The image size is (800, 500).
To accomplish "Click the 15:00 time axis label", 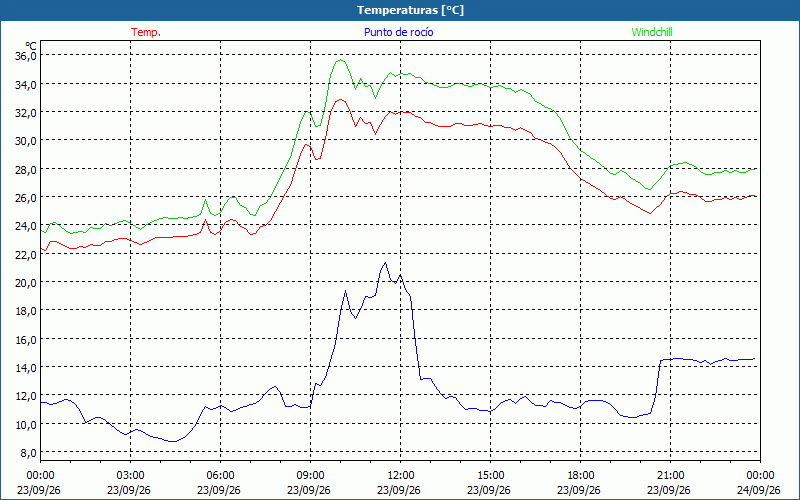I will [490, 476].
